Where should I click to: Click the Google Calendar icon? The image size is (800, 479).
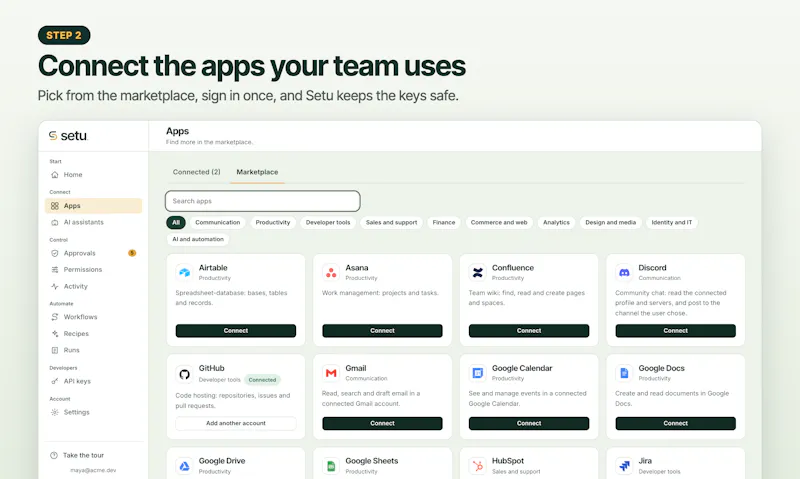click(x=478, y=373)
